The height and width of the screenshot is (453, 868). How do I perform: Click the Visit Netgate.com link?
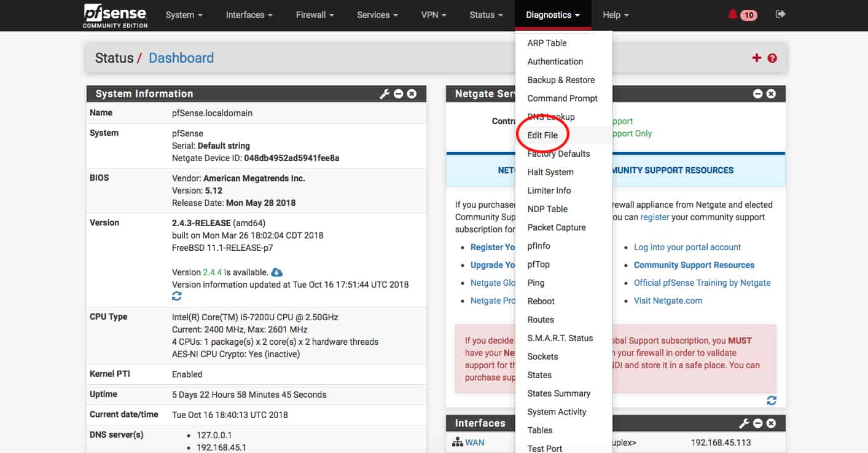668,301
